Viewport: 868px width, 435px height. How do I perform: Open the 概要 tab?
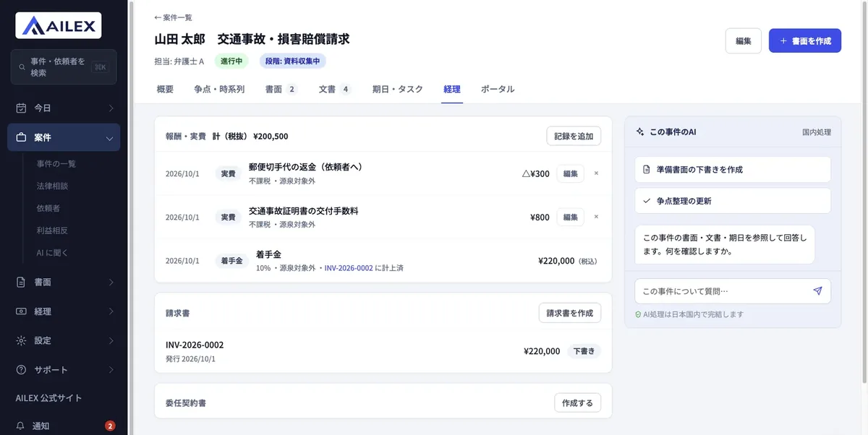click(165, 90)
